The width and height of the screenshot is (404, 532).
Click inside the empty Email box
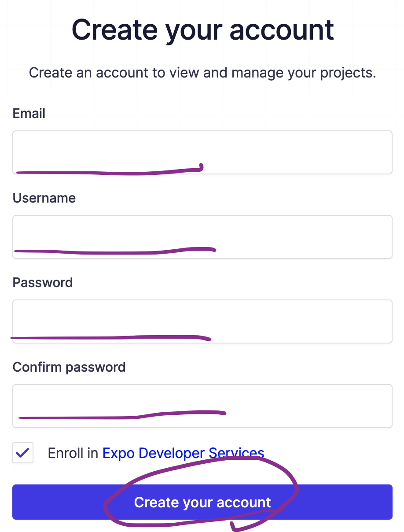(x=202, y=151)
